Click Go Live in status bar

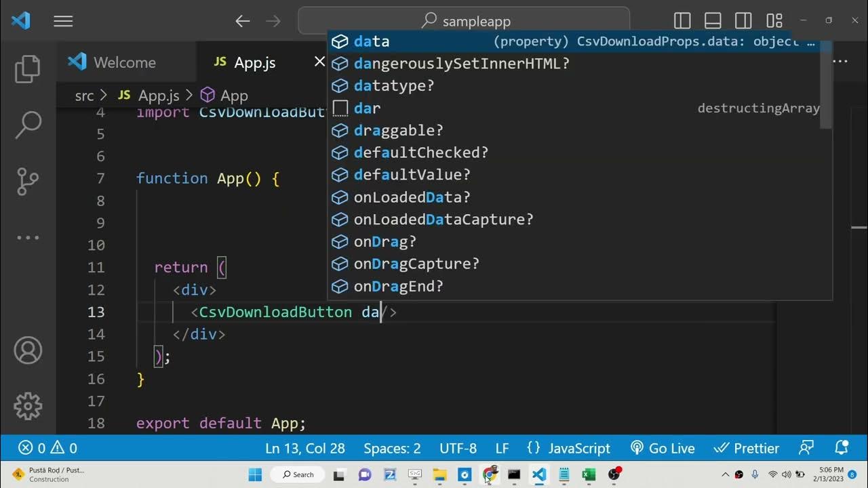click(663, 448)
